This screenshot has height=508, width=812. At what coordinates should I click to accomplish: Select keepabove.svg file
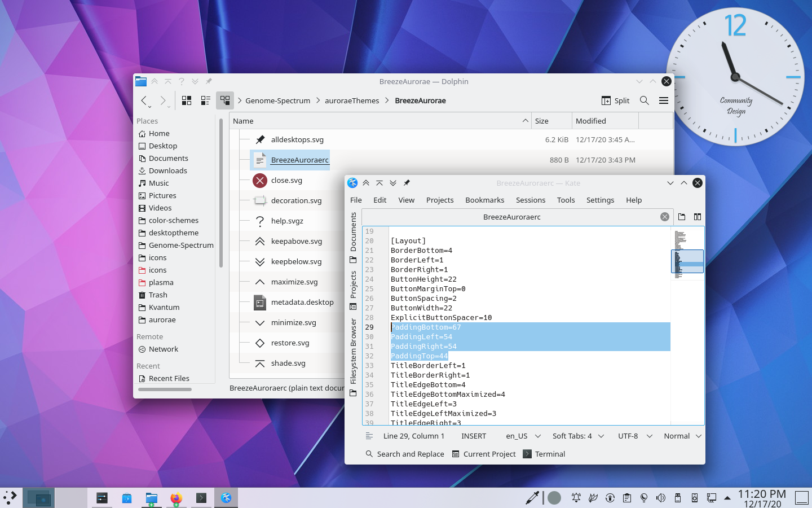296,241
